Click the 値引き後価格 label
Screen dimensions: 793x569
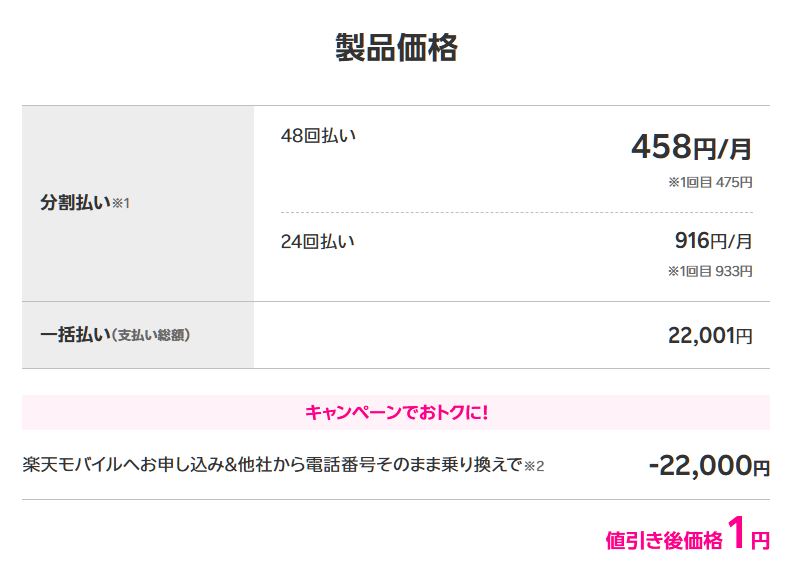point(663,541)
